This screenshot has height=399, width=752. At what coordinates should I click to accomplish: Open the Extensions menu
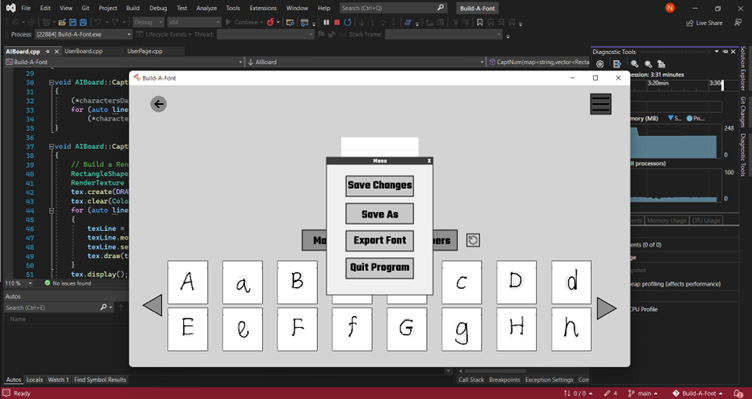[263, 8]
